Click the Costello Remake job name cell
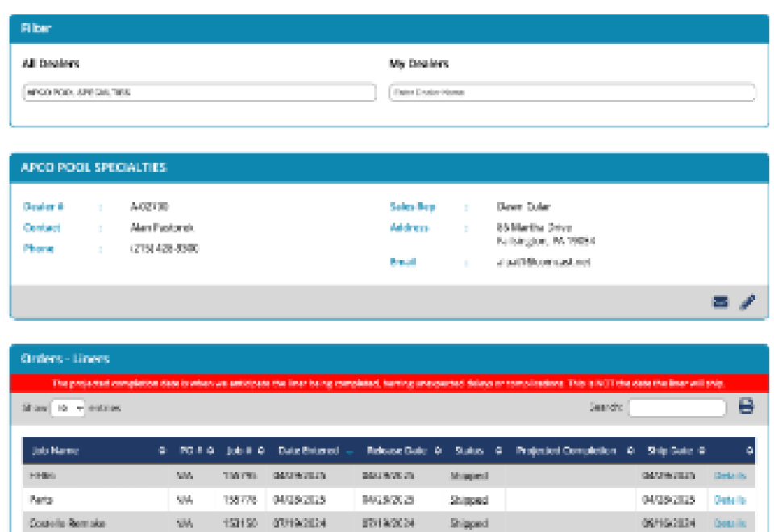 [x=96, y=523]
